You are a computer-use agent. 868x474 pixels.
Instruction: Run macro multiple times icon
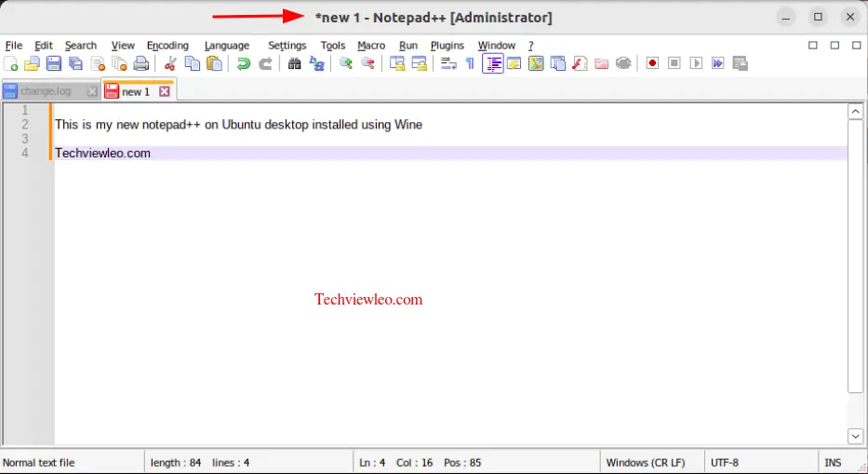(718, 63)
